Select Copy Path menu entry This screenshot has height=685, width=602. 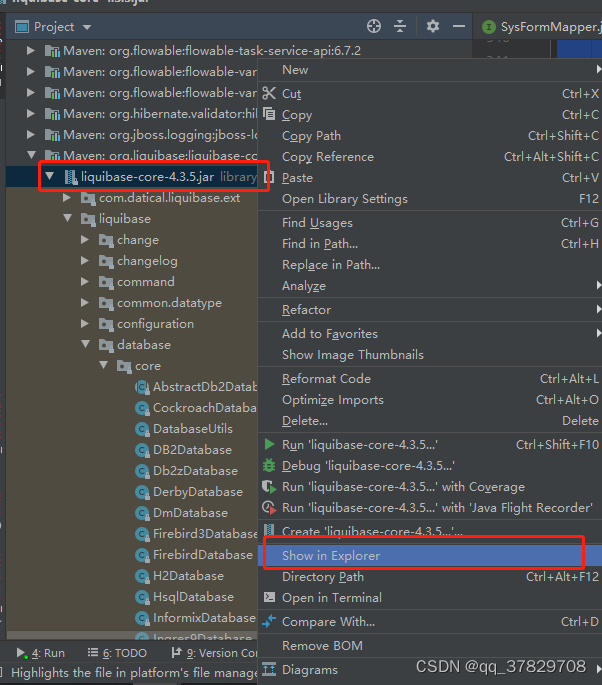pyautogui.click(x=430, y=135)
